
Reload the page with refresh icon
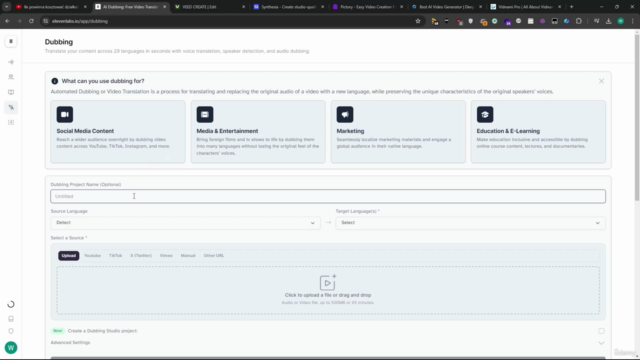coord(31,21)
